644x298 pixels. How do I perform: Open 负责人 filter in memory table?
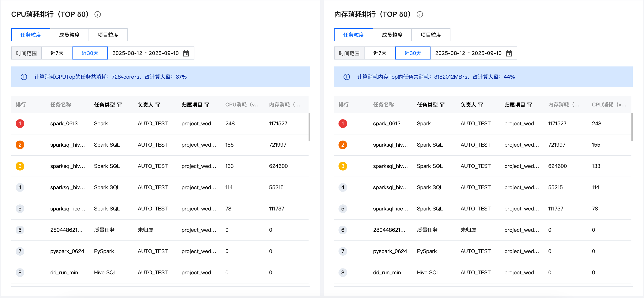pyautogui.click(x=480, y=105)
